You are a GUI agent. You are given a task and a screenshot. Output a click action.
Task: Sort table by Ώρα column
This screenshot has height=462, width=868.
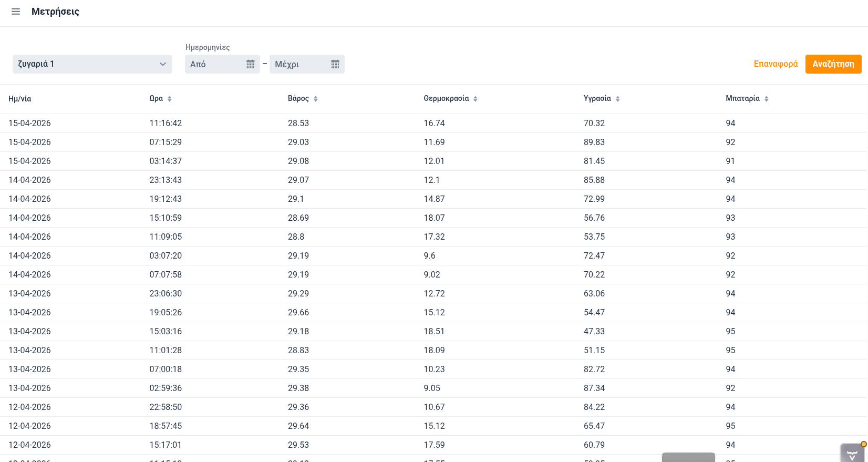[x=169, y=99]
